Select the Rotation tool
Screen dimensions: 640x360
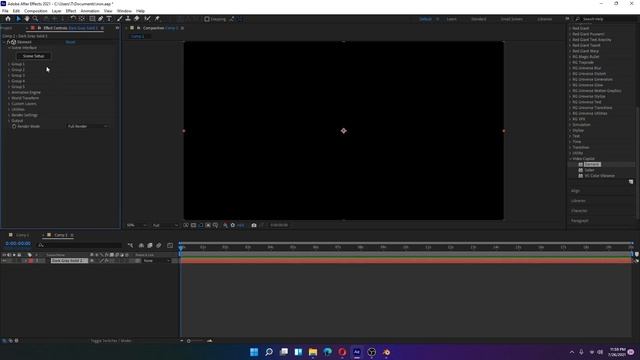point(73,19)
